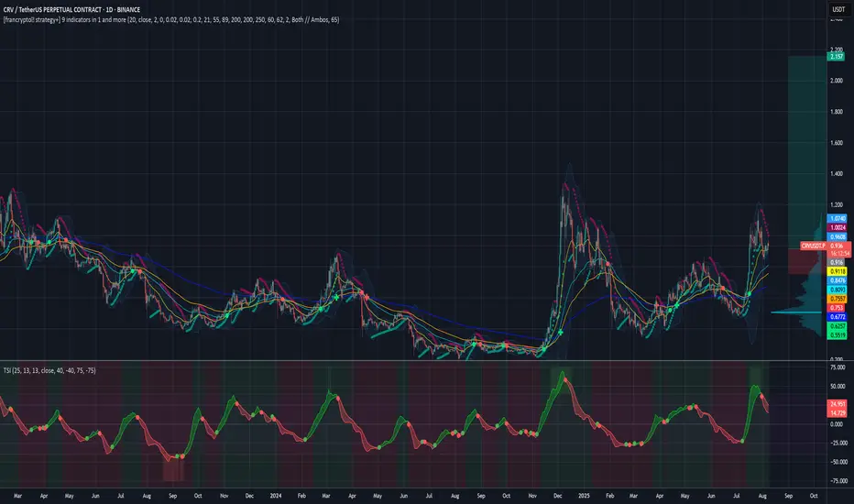Click the cyan 0.8093 price tag

click(837, 289)
